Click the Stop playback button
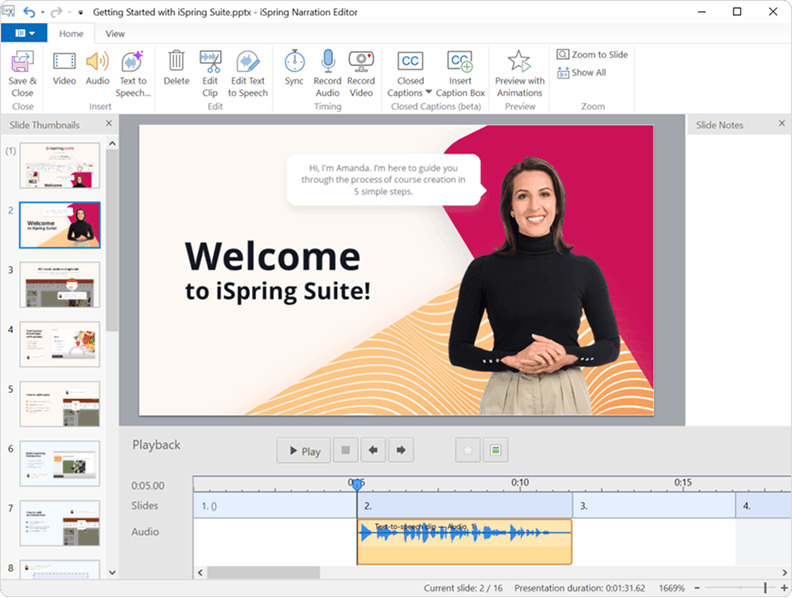 tap(345, 451)
